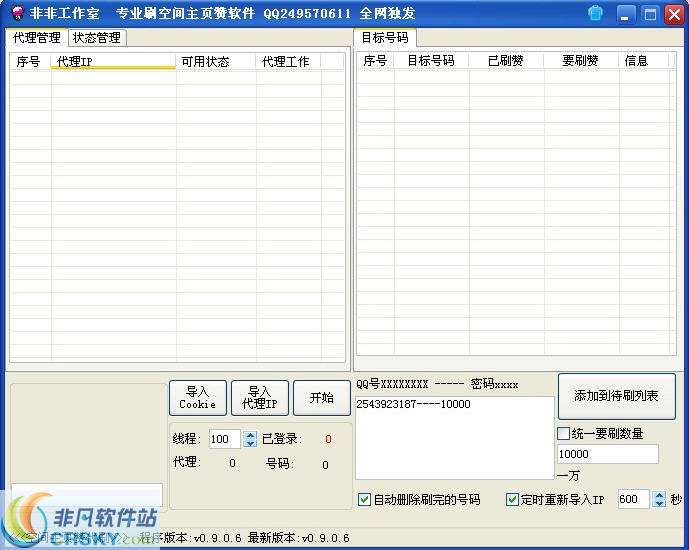The height and width of the screenshot is (550, 689).
Task: Uncheck 定时重新导入IP checkbox
Action: point(512,499)
